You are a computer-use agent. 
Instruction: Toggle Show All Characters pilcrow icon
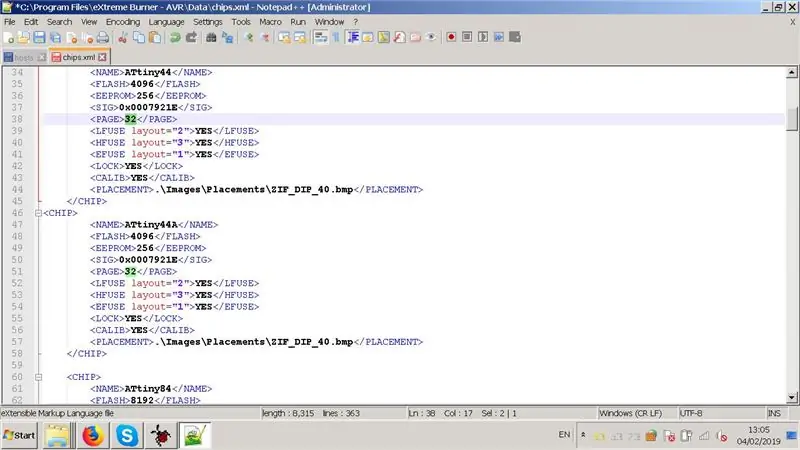(336, 37)
